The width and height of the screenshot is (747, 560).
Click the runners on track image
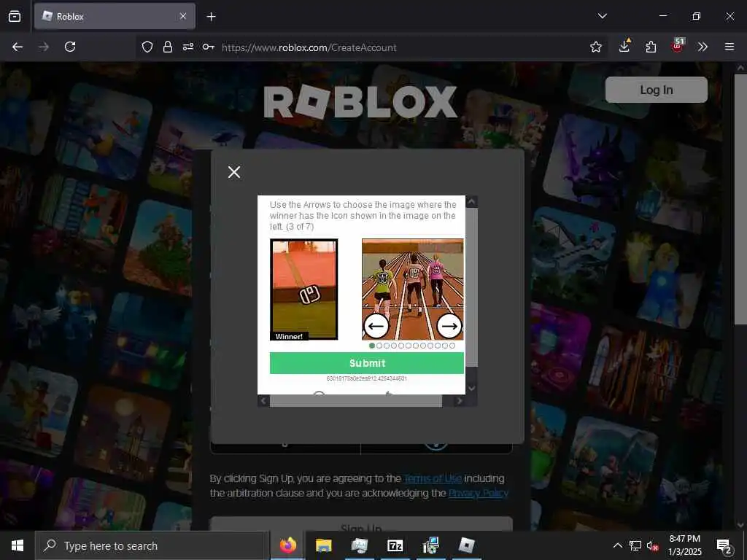tap(413, 289)
